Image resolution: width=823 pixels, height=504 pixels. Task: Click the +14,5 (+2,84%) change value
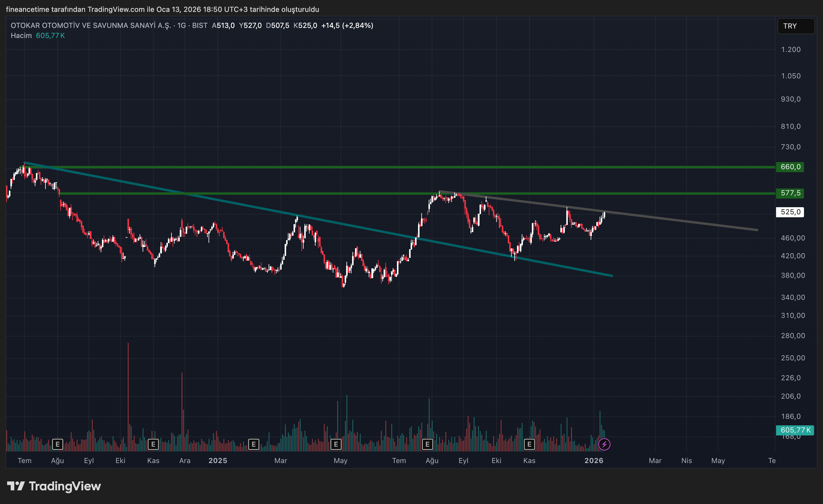point(347,25)
